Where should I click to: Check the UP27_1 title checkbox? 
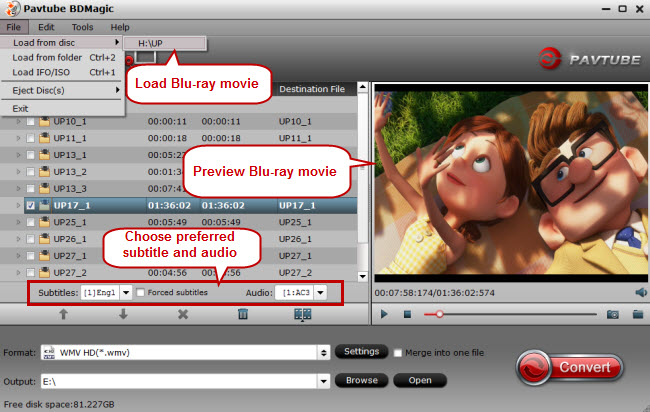click(30, 256)
